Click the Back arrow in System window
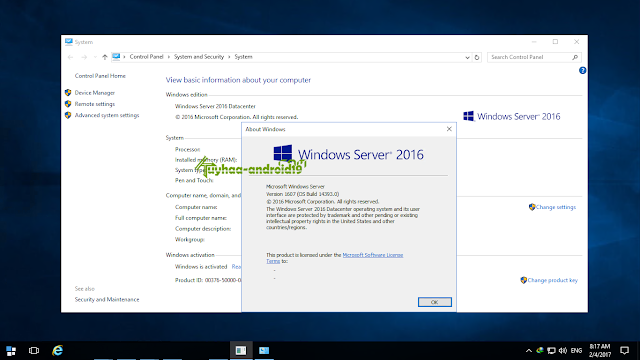The image size is (640, 360). coord(70,57)
